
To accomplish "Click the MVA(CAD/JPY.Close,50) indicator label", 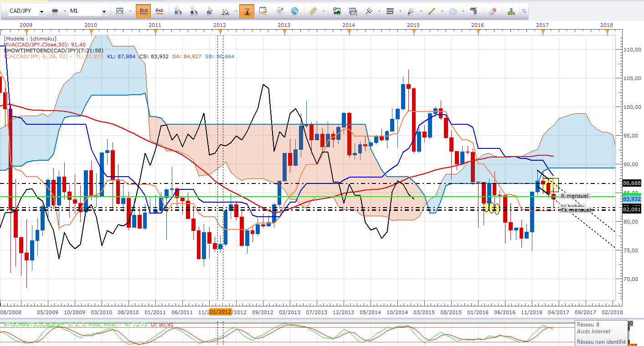I will point(44,45).
